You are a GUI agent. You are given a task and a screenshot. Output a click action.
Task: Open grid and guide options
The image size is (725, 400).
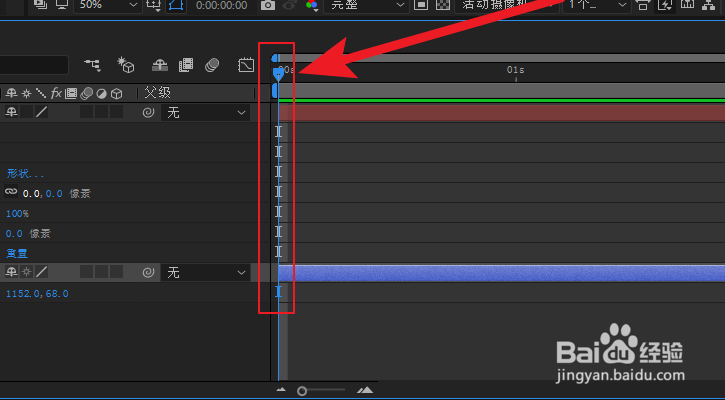[153, 6]
